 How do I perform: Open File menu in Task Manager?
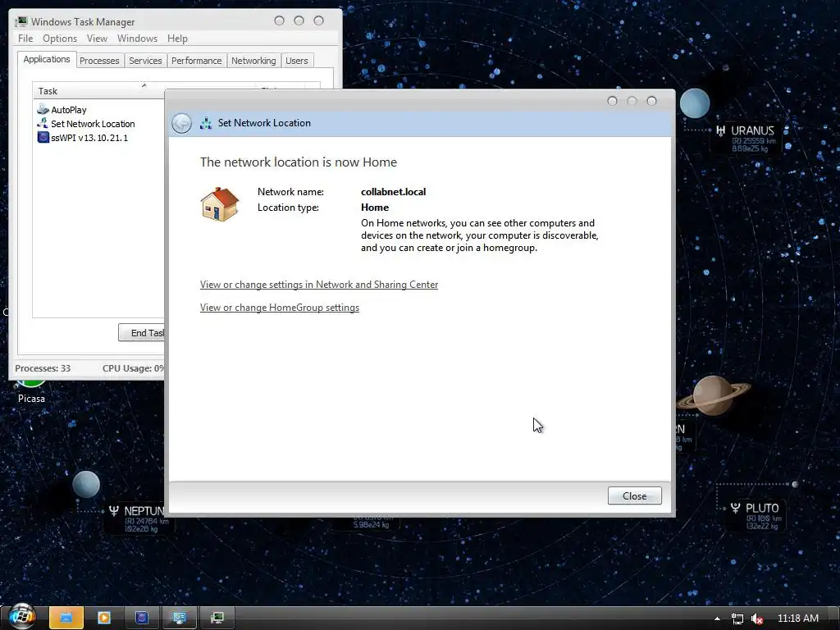click(x=25, y=39)
